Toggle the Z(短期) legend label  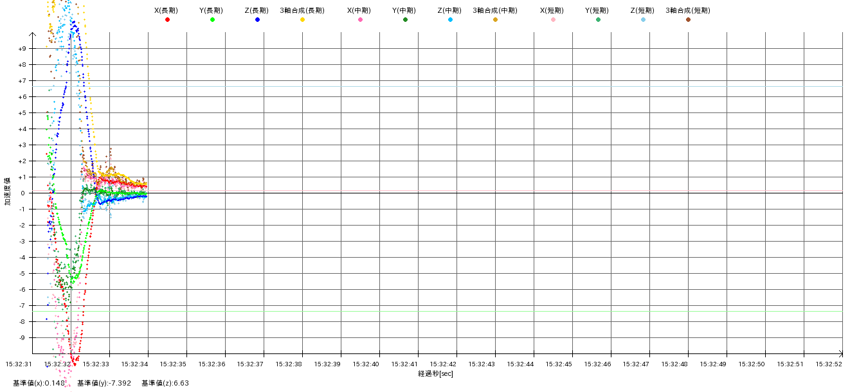tap(642, 10)
